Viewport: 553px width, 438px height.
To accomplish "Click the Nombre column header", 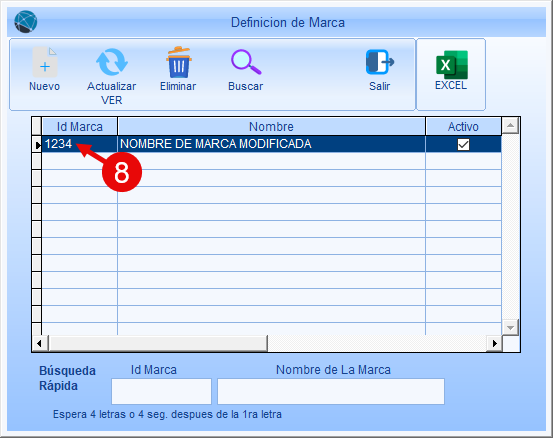I will pyautogui.click(x=271, y=126).
